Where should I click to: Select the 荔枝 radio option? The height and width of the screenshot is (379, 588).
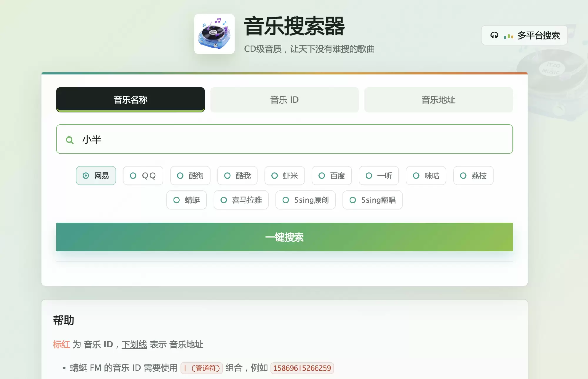473,176
